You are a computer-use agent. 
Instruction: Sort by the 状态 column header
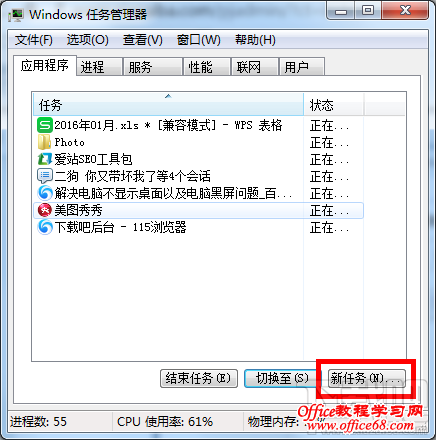tap(333, 104)
